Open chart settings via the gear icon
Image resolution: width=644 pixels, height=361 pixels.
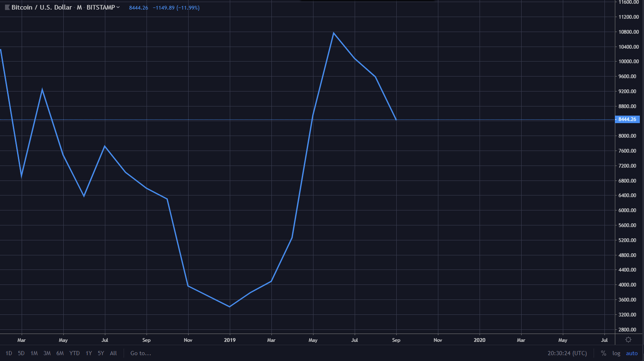(629, 340)
